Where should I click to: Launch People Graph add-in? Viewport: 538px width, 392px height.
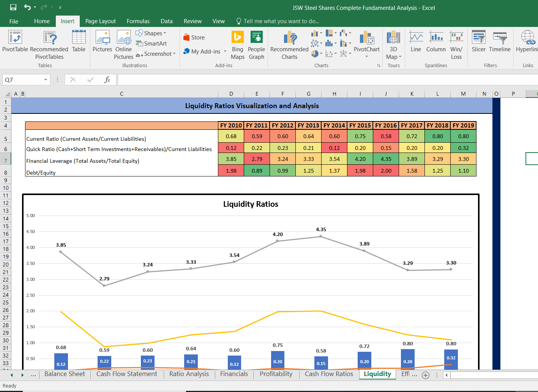[257, 45]
